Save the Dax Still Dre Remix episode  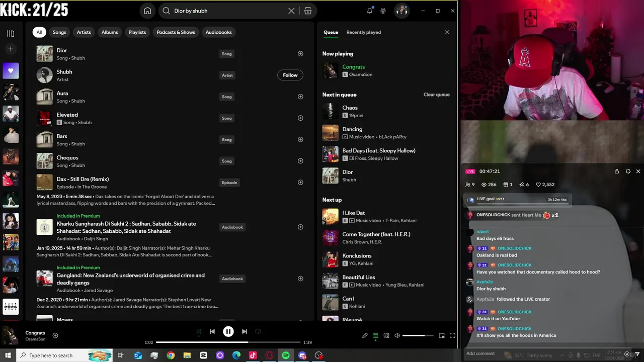tap(300, 183)
